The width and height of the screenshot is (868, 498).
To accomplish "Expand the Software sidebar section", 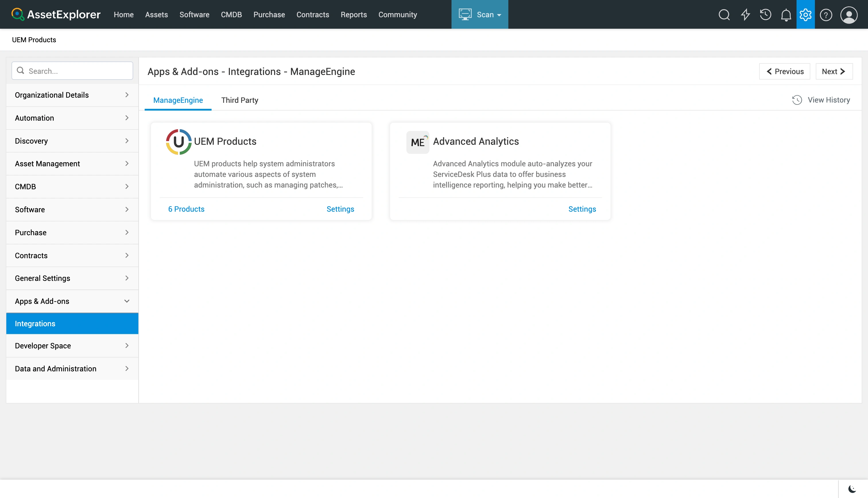I will point(72,209).
